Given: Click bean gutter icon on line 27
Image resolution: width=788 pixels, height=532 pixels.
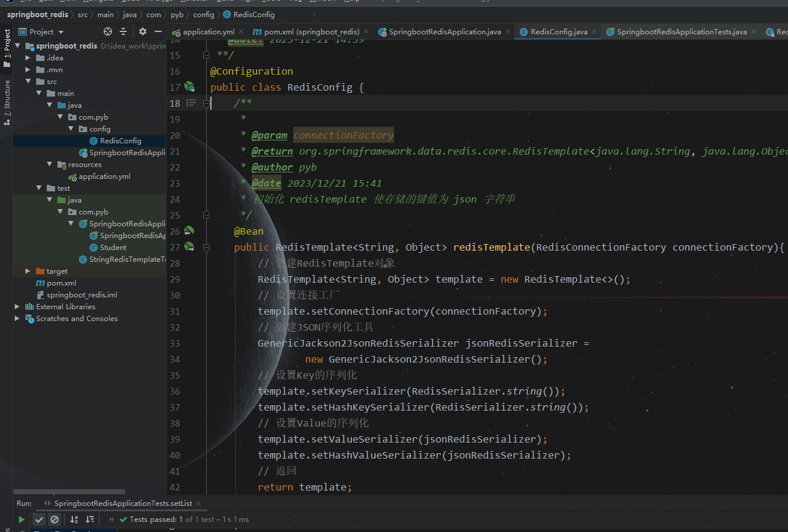Looking at the screenshot, I should [x=189, y=246].
